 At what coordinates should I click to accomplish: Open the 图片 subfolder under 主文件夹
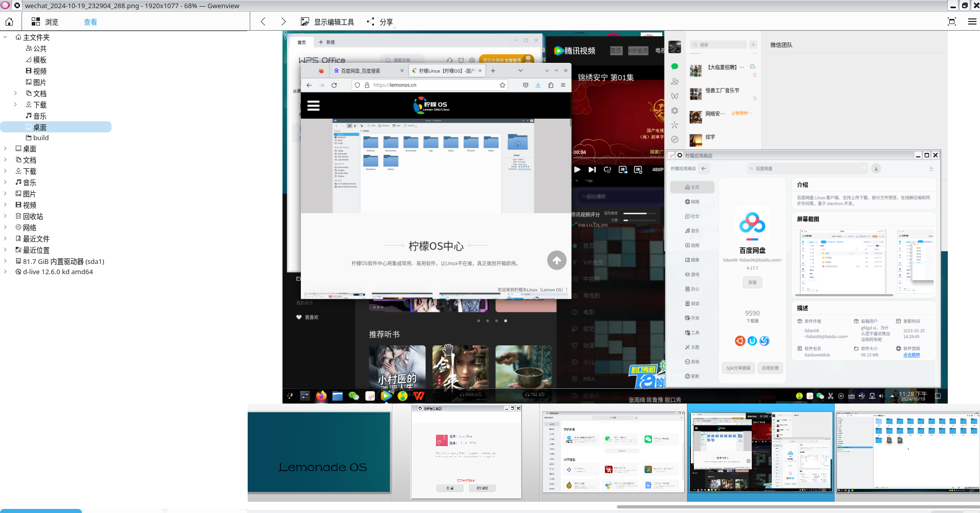tap(40, 82)
